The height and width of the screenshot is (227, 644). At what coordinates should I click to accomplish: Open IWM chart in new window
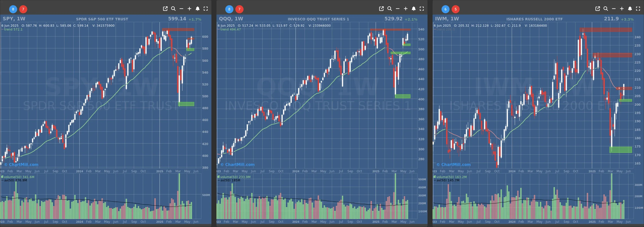(598, 9)
